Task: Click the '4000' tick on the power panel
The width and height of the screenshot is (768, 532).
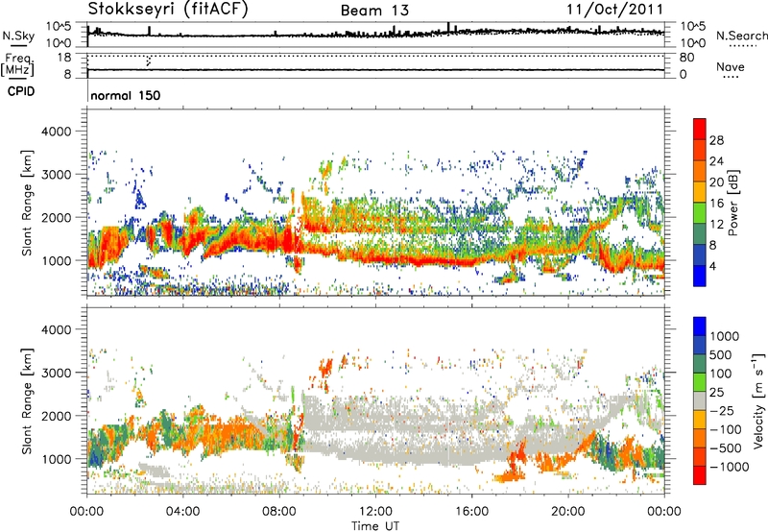Action: tap(57, 132)
